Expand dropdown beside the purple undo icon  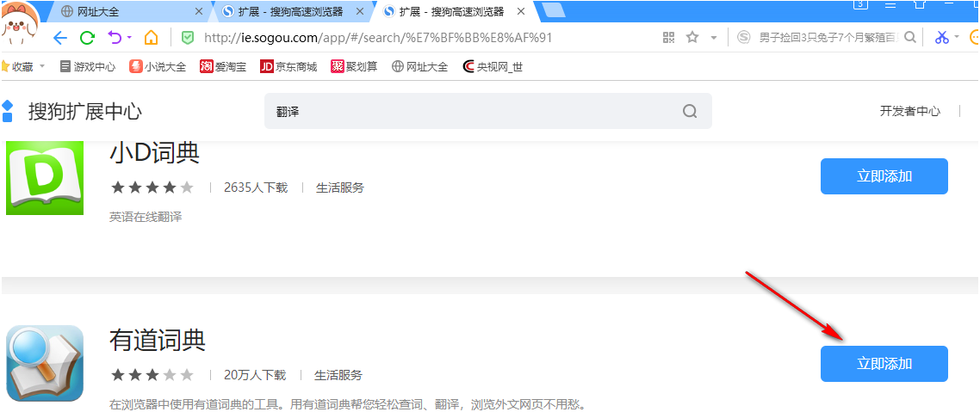(129, 38)
